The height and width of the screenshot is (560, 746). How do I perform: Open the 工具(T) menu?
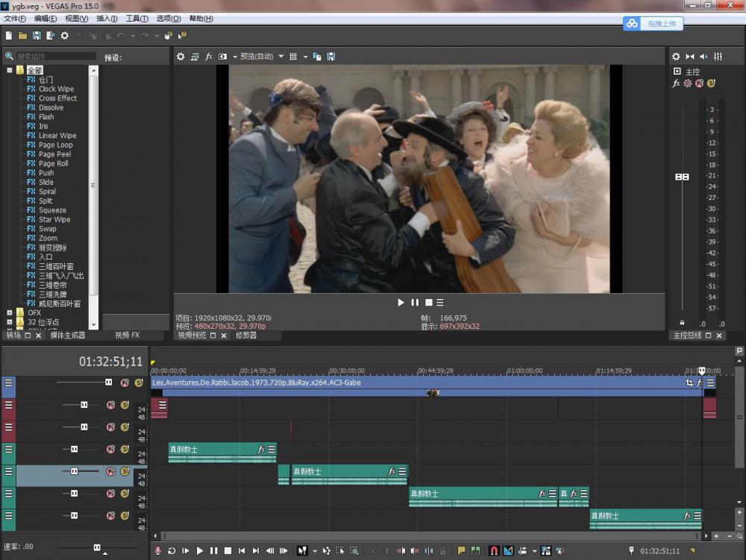137,19
